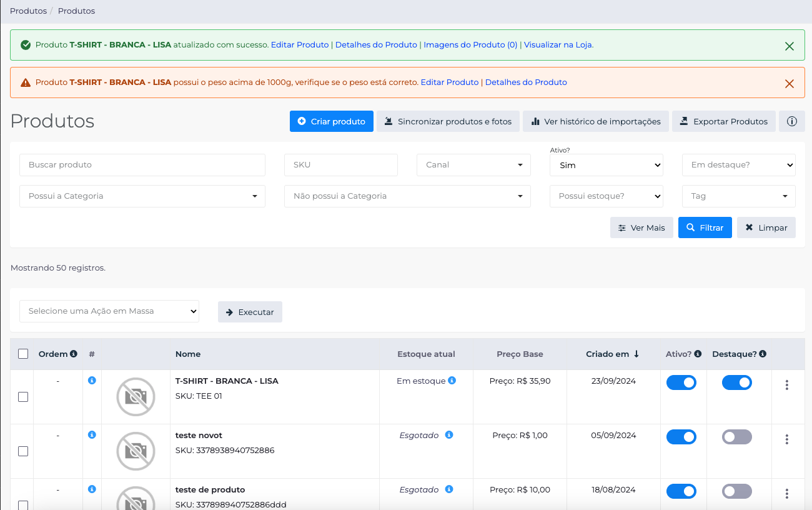812x510 pixels.
Task: Sort by Criado em using the arrow icon
Action: [x=636, y=354]
